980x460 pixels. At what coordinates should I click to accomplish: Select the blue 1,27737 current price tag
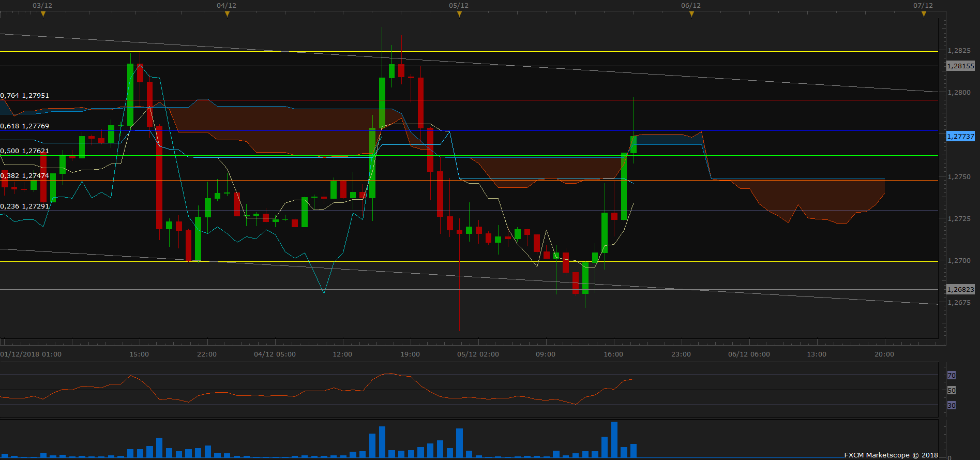960,136
